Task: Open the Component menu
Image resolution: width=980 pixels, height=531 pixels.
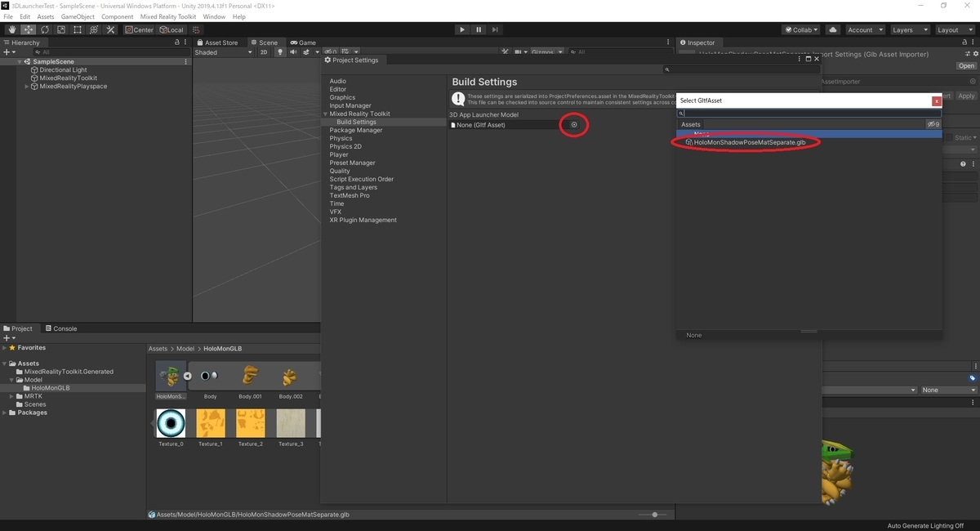Action: pyautogui.click(x=117, y=16)
